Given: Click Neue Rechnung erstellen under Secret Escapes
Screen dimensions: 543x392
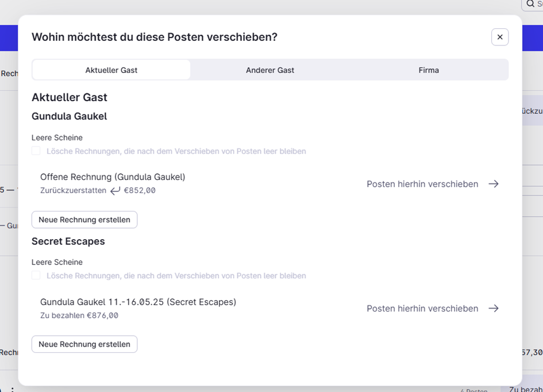Looking at the screenshot, I should [84, 344].
